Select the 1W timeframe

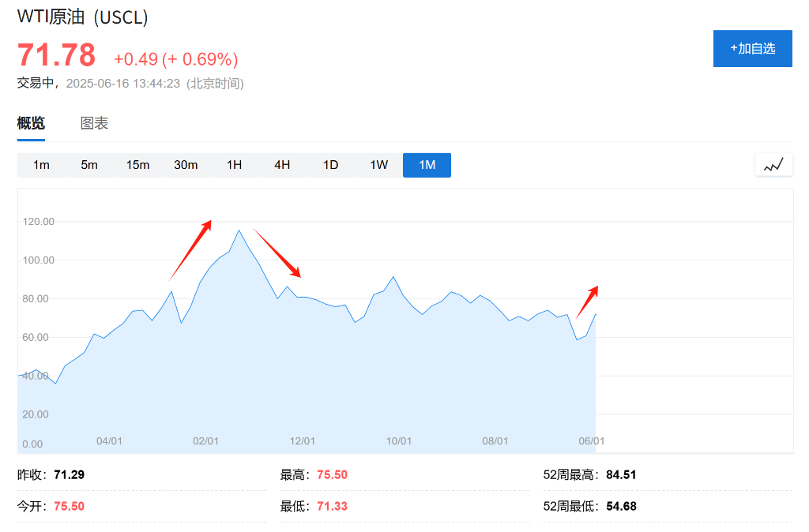378,165
